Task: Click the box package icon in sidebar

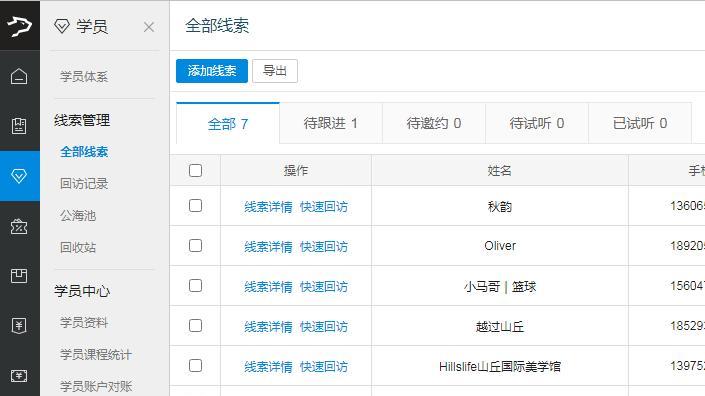Action: (19, 276)
